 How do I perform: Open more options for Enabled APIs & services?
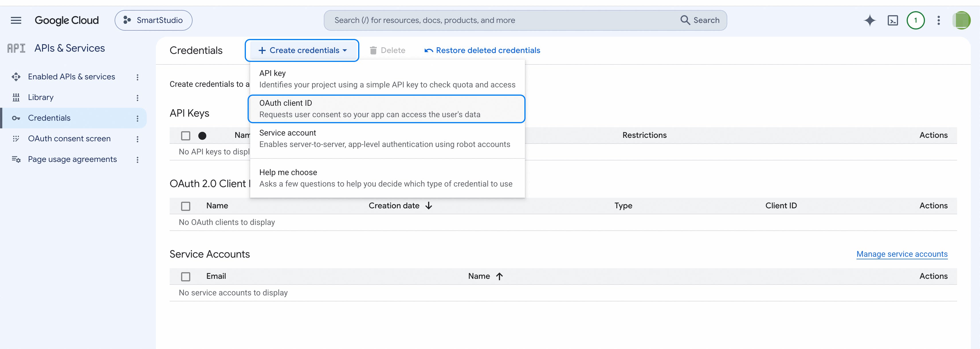tap(137, 77)
